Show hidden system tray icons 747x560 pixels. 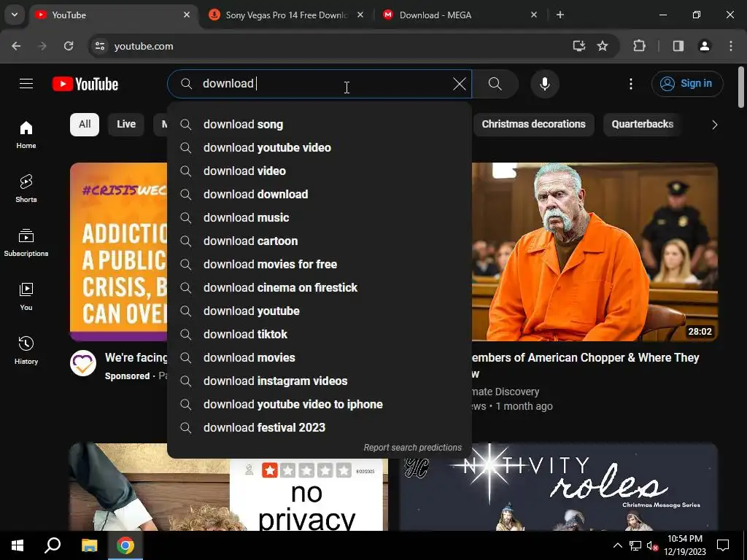(x=617, y=545)
